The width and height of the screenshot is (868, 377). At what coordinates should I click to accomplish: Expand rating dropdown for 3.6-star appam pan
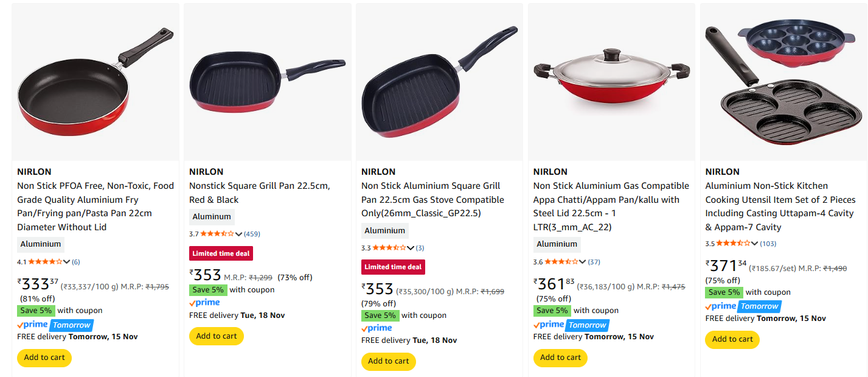583,262
